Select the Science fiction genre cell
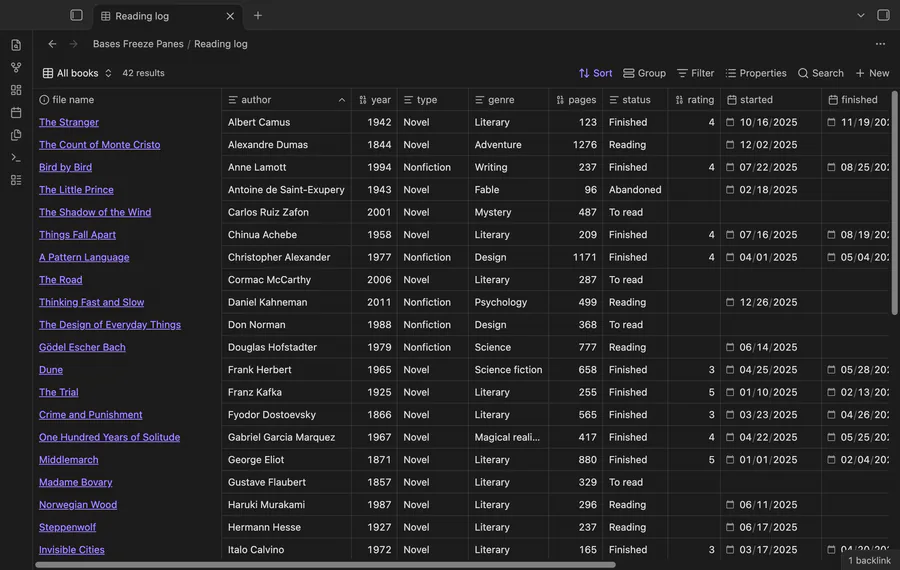The width and height of the screenshot is (900, 570). pos(509,370)
